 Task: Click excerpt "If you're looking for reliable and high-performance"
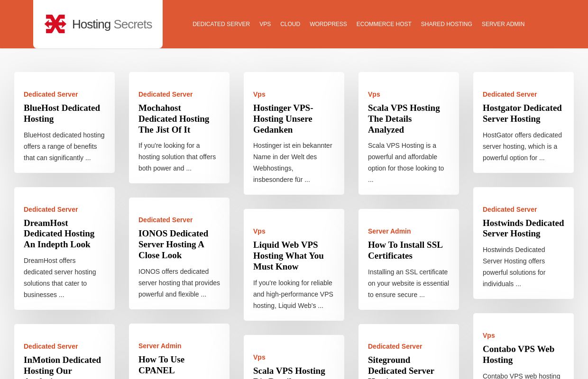coord(293,294)
